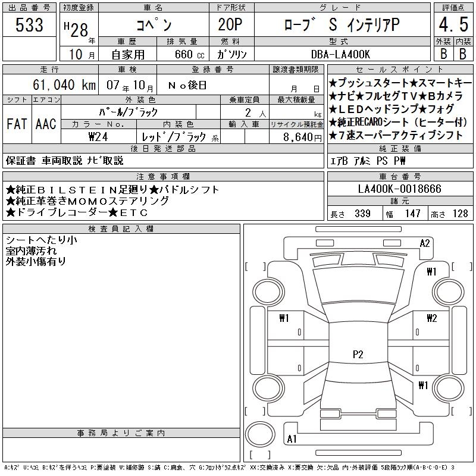
Task: Click color number W24
Action: pos(98,137)
